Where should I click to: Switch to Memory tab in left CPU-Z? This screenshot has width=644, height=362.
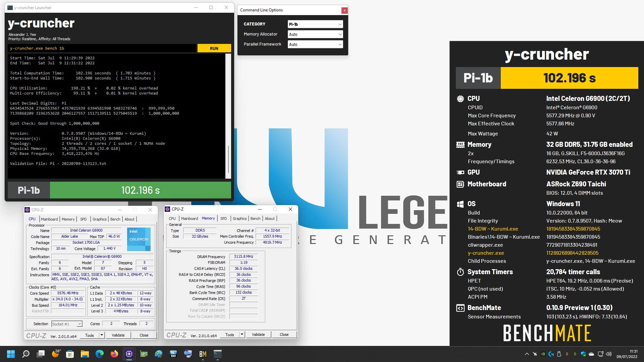[68, 219]
